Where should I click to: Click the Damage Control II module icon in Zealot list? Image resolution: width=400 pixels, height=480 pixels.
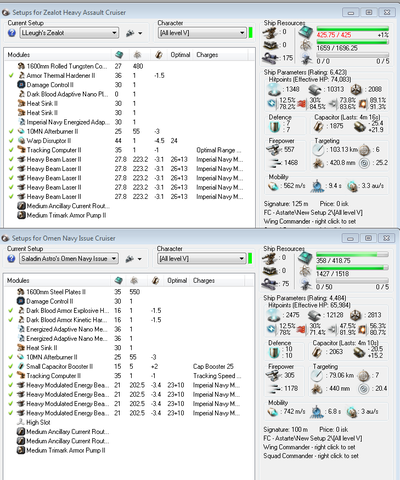pyautogui.click(x=21, y=85)
